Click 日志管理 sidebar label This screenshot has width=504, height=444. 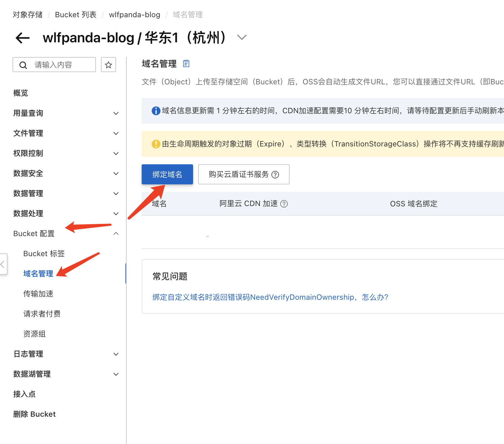(28, 354)
